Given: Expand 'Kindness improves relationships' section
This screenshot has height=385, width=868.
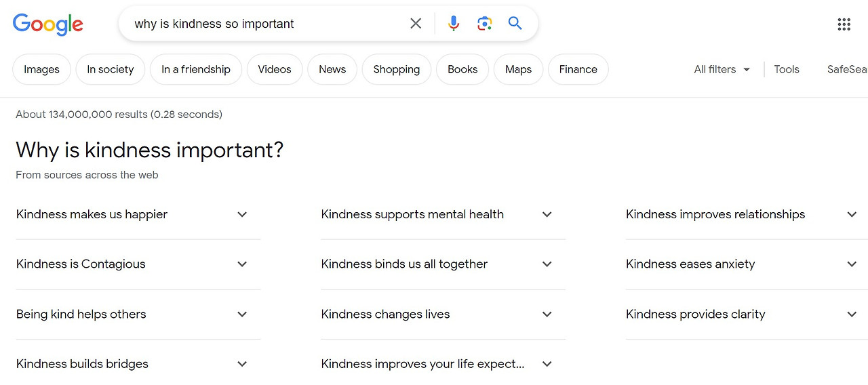Looking at the screenshot, I should [x=852, y=214].
